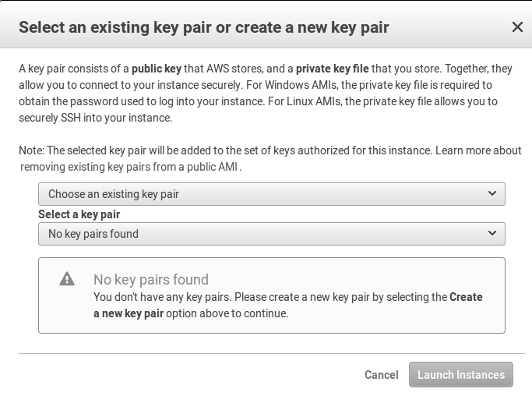Cancel the key pair dialog

tap(382, 375)
